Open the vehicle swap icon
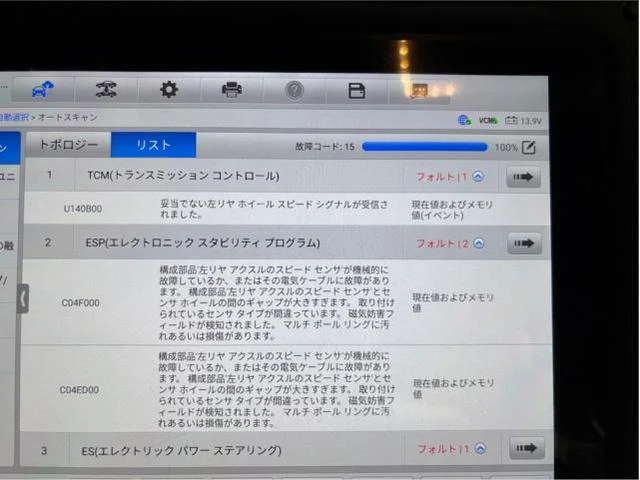640x480 pixels. point(105,89)
